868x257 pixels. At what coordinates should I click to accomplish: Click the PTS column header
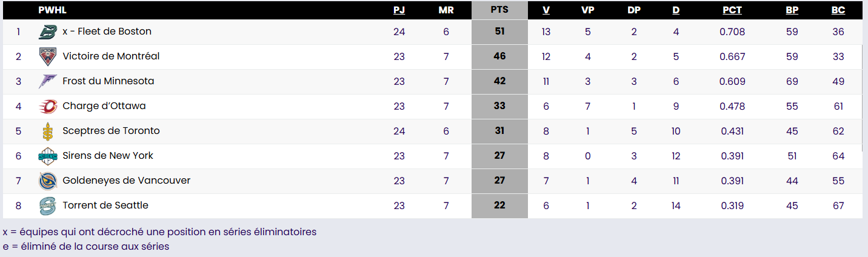499,10
